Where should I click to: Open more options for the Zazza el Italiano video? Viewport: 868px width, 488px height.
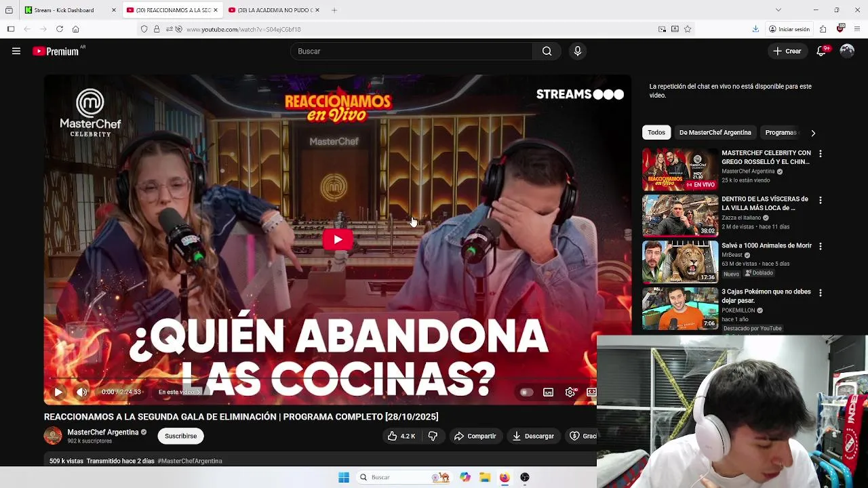coord(821,200)
